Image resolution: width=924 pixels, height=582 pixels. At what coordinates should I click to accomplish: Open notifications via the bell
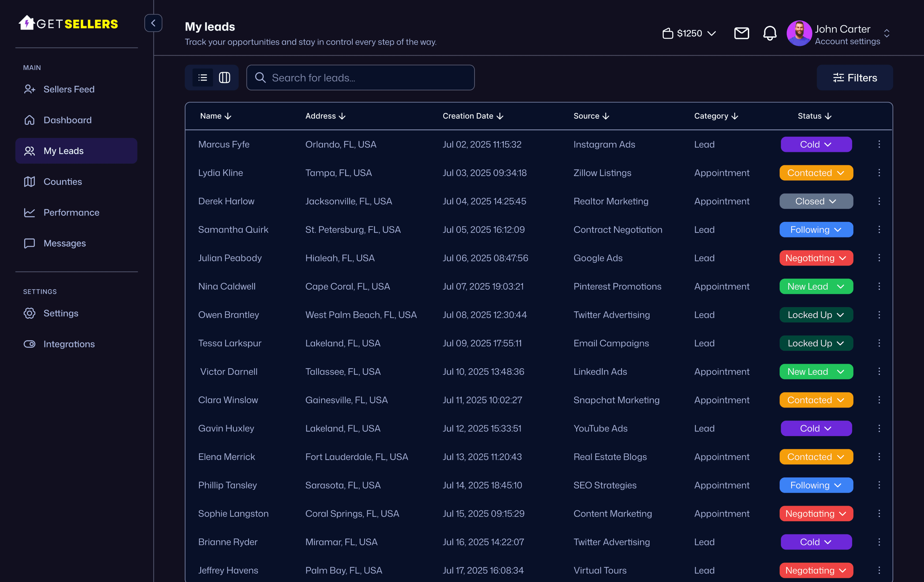[x=769, y=33]
